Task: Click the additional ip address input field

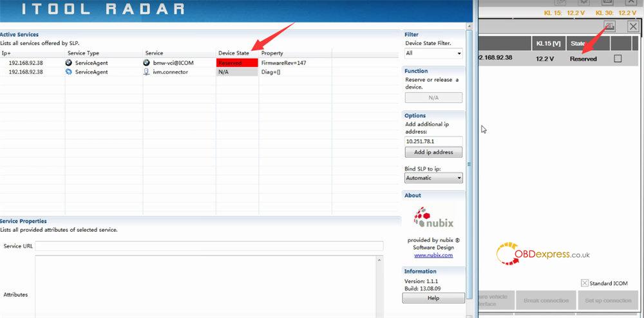Action: click(433, 141)
